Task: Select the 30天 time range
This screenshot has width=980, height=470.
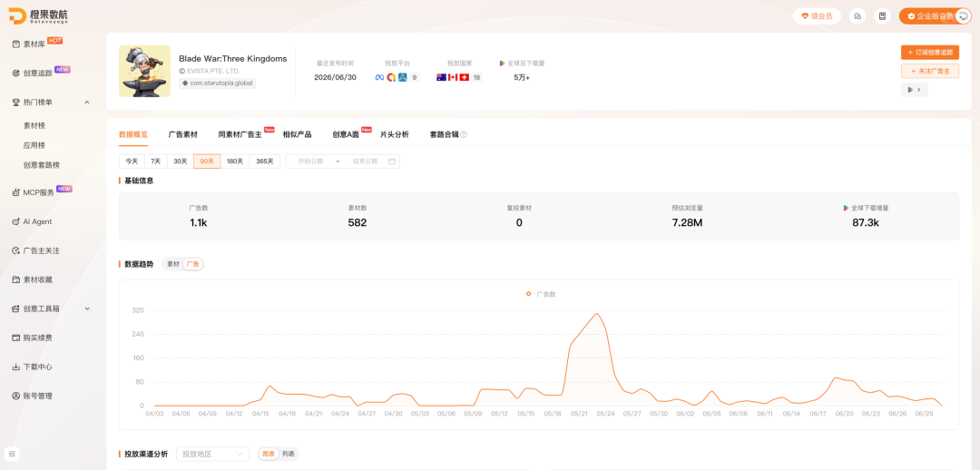Action: coord(181,162)
